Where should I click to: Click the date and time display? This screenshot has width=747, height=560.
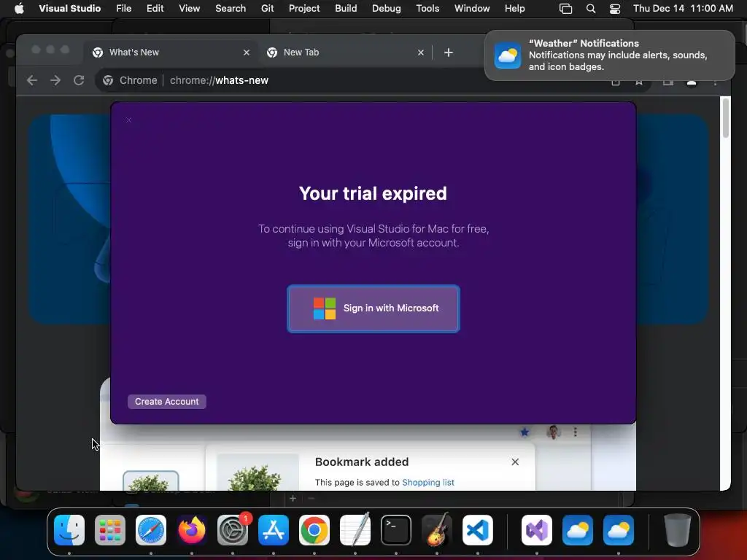(683, 8)
